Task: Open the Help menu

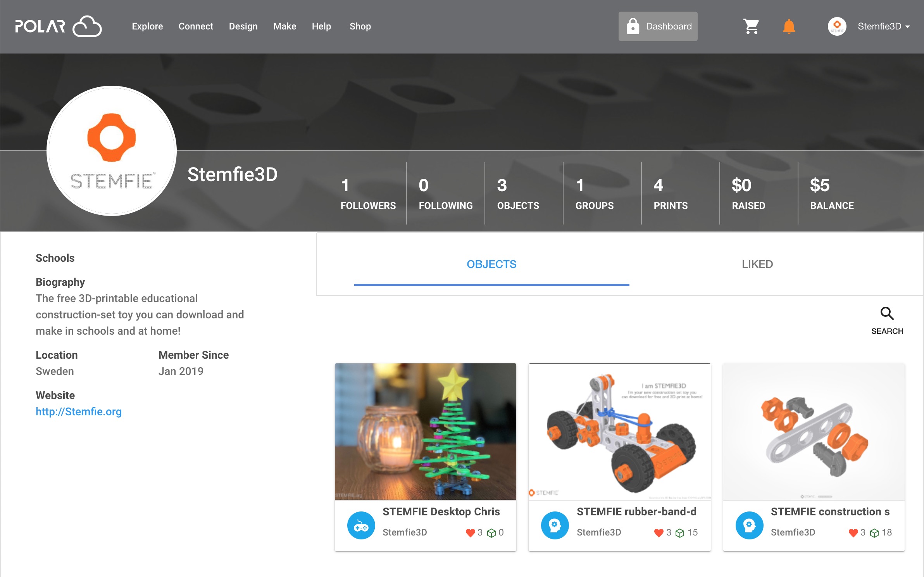Action: tap(321, 26)
